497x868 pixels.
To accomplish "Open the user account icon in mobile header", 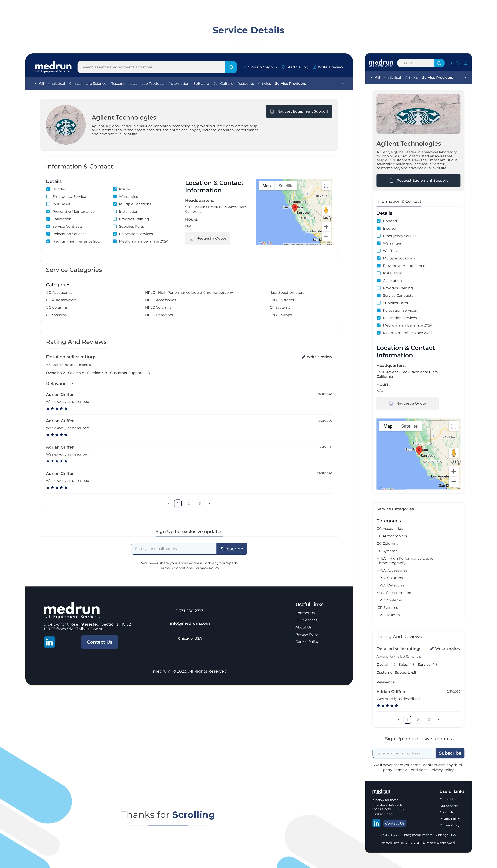I will 451,63.
